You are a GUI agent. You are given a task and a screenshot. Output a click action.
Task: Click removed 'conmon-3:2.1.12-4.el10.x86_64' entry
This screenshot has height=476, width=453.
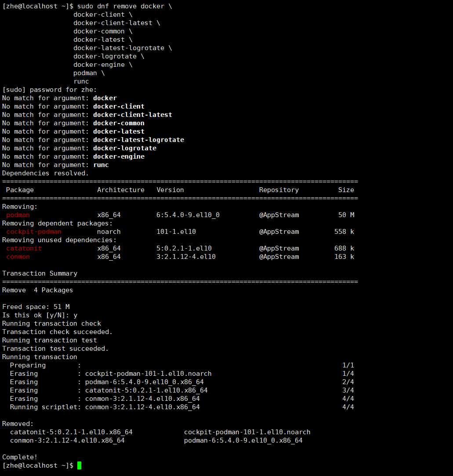67,440
